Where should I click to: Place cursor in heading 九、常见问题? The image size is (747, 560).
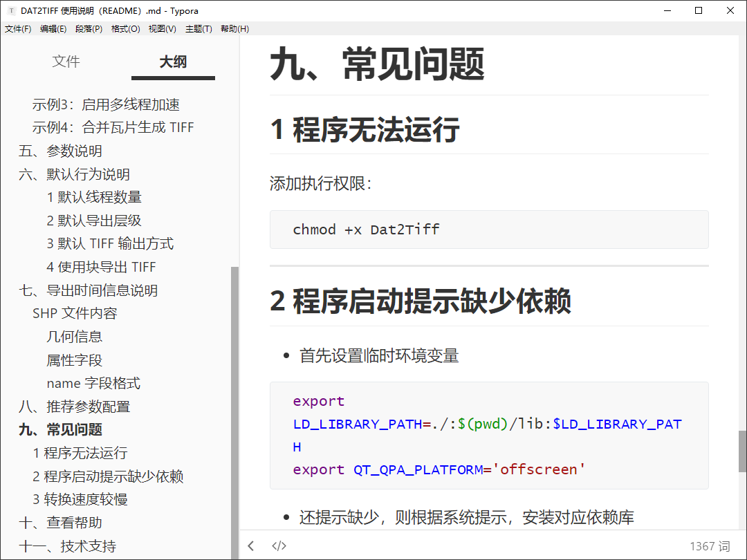point(377,64)
